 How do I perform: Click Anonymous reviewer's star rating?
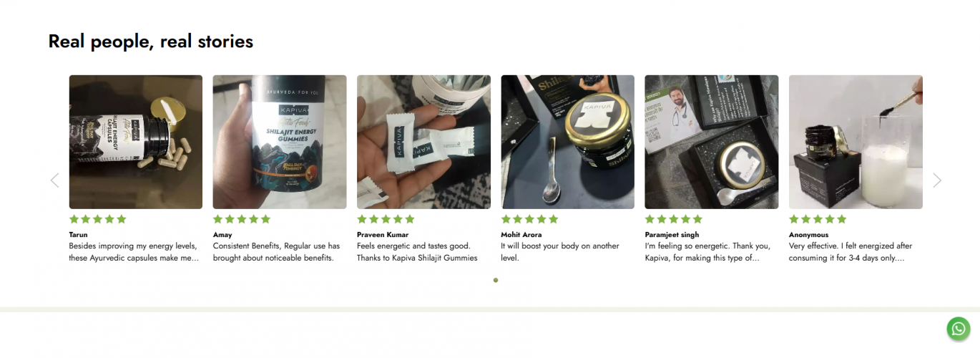[x=818, y=219]
